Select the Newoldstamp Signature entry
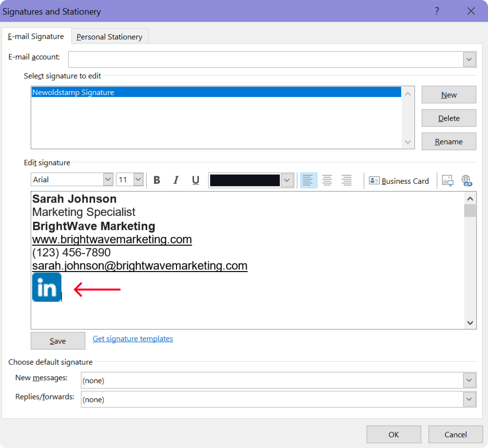The image size is (488, 448). [130, 92]
